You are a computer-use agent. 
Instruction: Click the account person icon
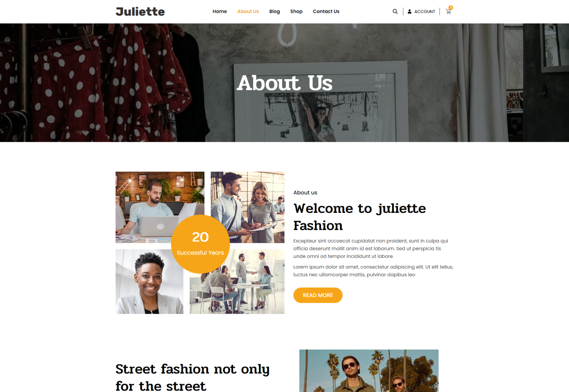(410, 11)
